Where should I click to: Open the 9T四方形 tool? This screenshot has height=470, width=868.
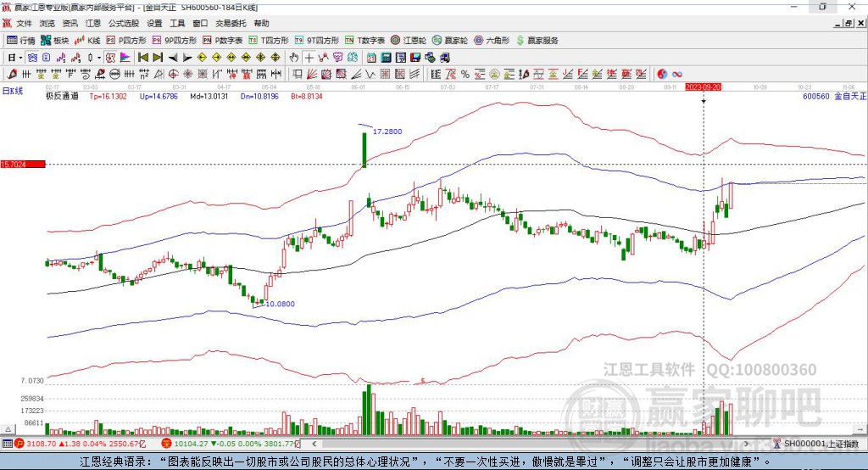point(317,41)
